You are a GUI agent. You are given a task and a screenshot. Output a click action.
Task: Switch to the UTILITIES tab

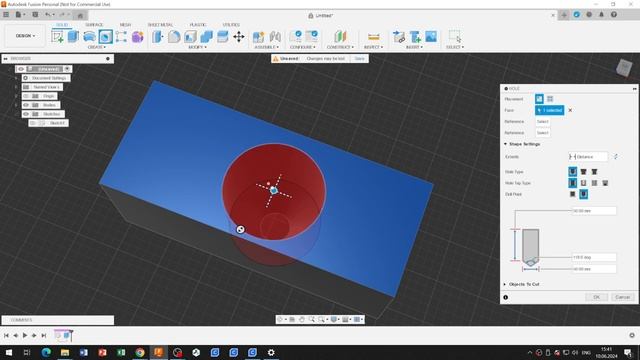tap(231, 25)
